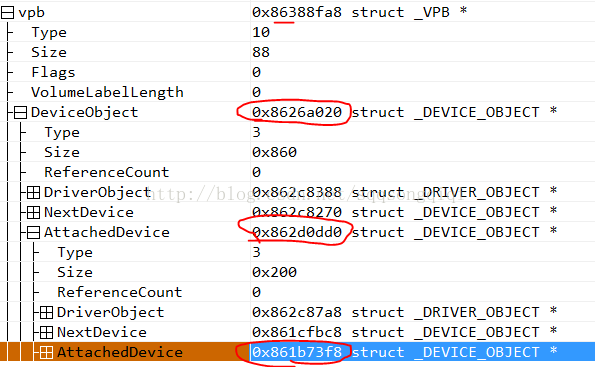Expand NextDevice 0x862c8270 node
This screenshot has height=367, width=595.
pos(33,213)
